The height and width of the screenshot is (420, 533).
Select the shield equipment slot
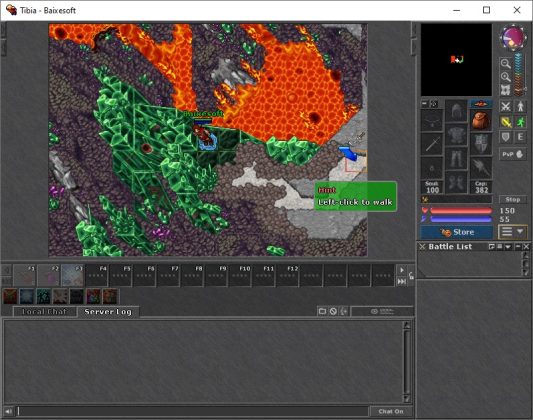481,144
